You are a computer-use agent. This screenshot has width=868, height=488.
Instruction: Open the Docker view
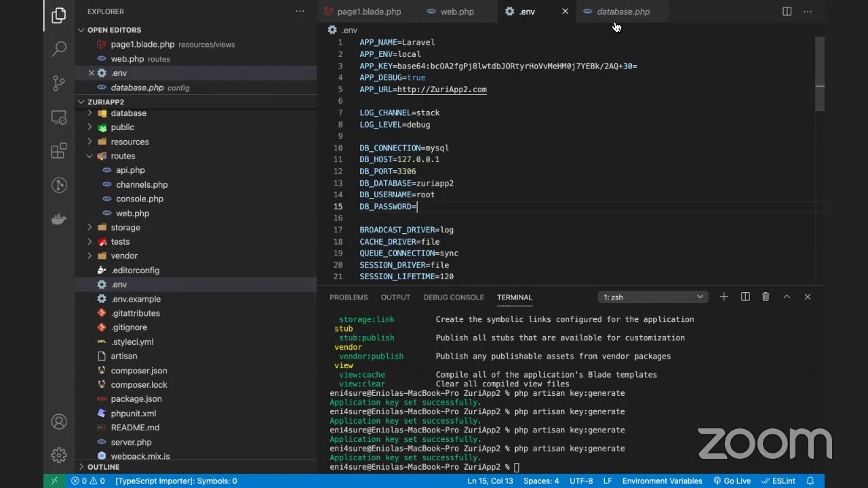tap(59, 219)
